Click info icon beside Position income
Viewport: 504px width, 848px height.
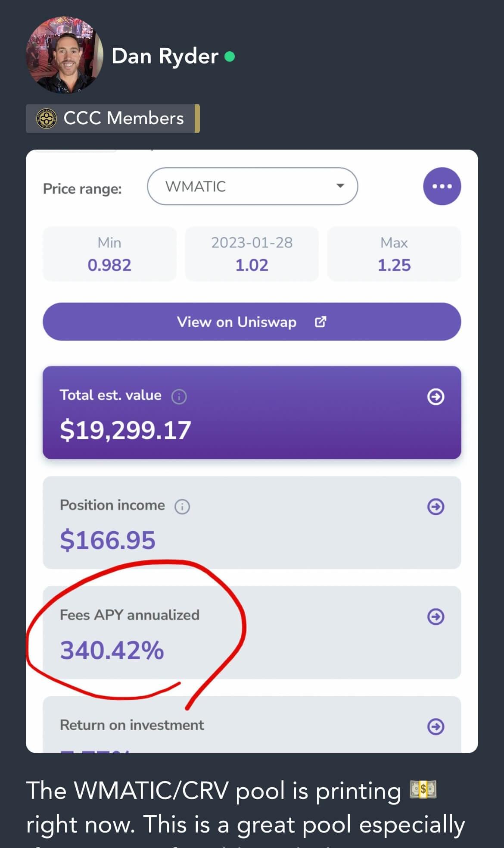pos(182,507)
